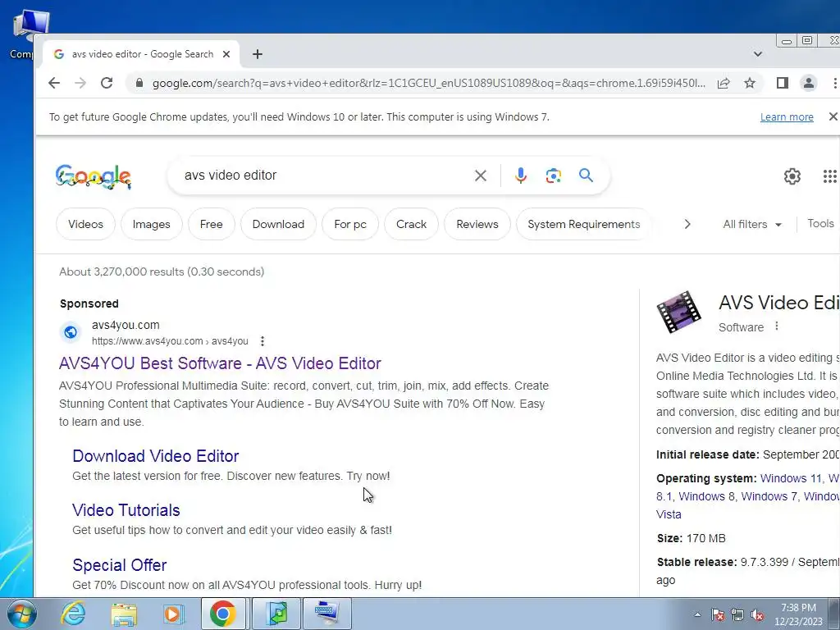The width and height of the screenshot is (840, 630).
Task: Follow the Vista operating system link
Action: click(669, 514)
